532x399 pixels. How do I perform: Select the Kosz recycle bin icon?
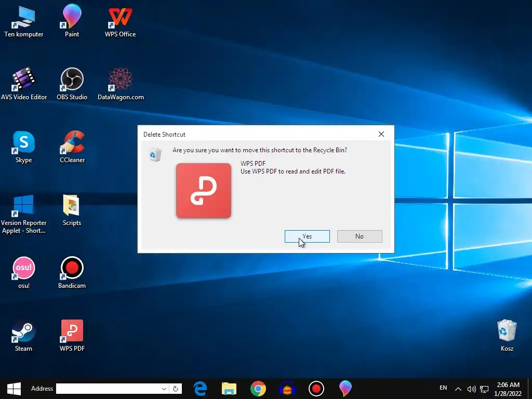point(507,336)
